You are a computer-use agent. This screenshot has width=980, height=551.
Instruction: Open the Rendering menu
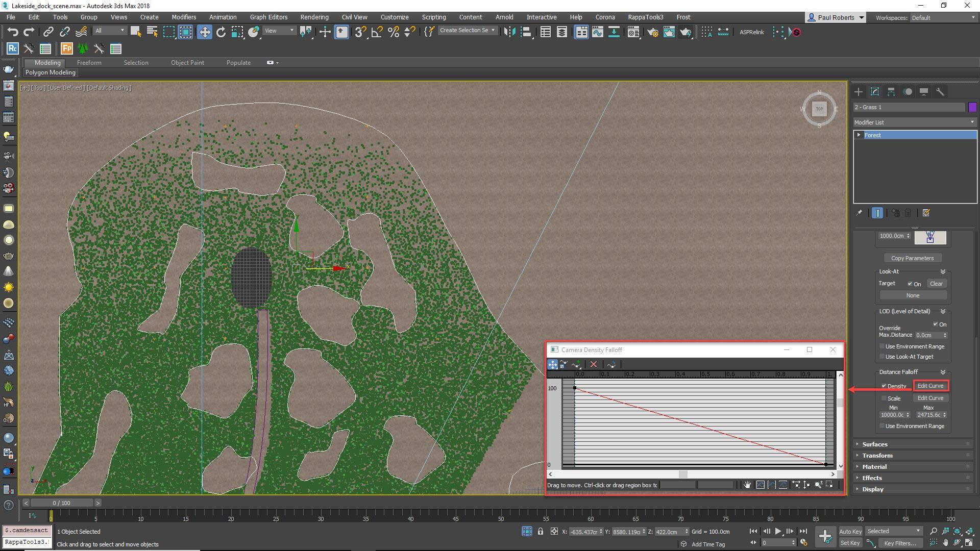coord(314,17)
